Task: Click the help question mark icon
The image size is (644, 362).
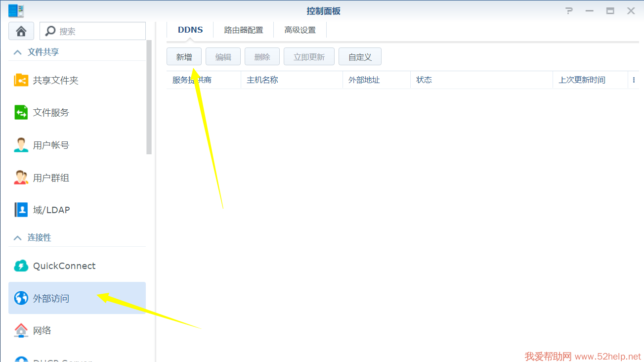Action: coord(570,11)
